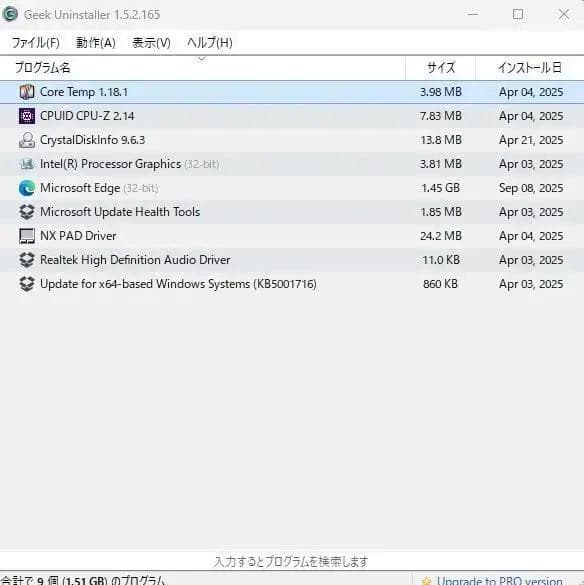Click the status bar program count text
This screenshot has height=585, width=584.
tap(83, 581)
